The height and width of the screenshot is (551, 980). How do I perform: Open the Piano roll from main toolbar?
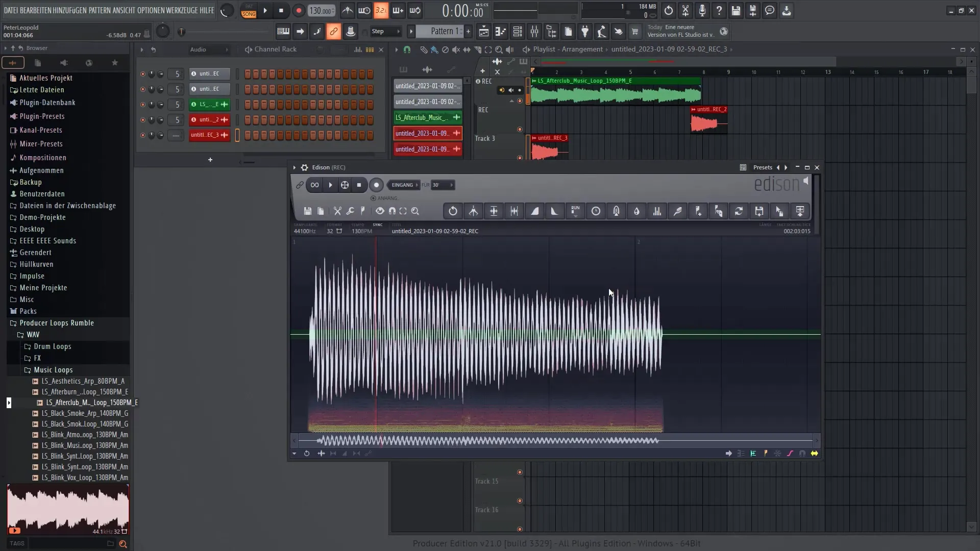pos(500,32)
